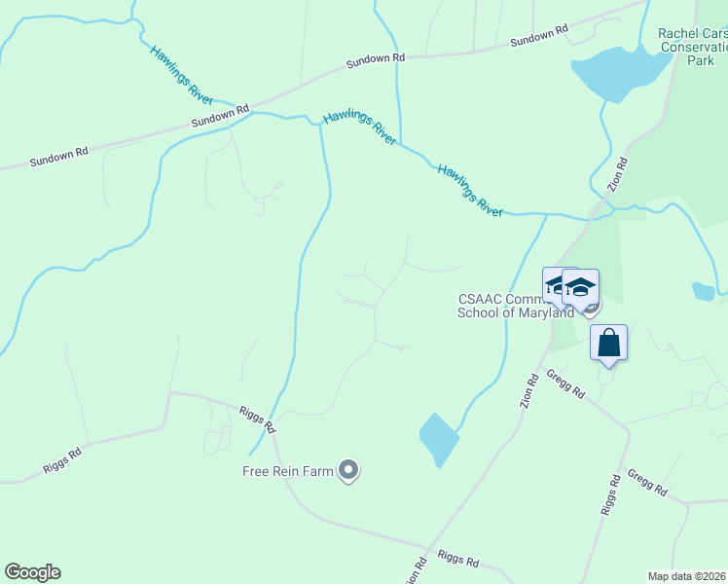Click the leftmost Sundown Rd label
Screen dimensions: 728x584
59,157
